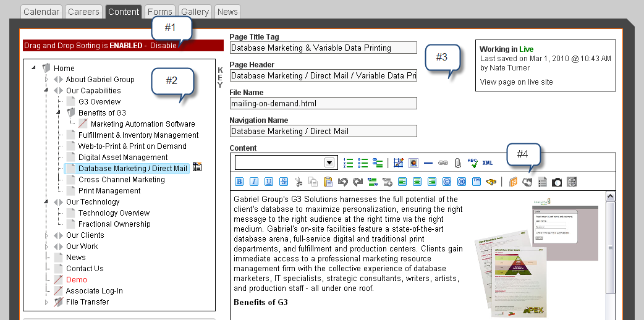Select the red Demo page

point(77,279)
